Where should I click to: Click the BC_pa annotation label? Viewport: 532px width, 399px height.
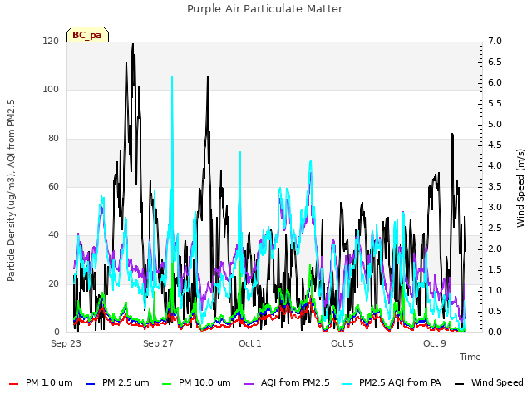point(87,35)
